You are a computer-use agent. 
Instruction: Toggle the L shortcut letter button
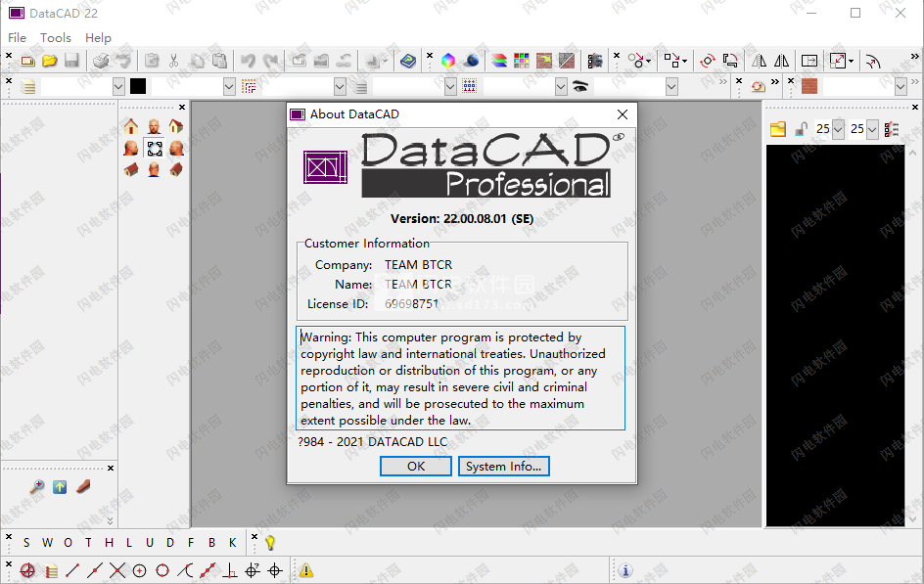[129, 543]
